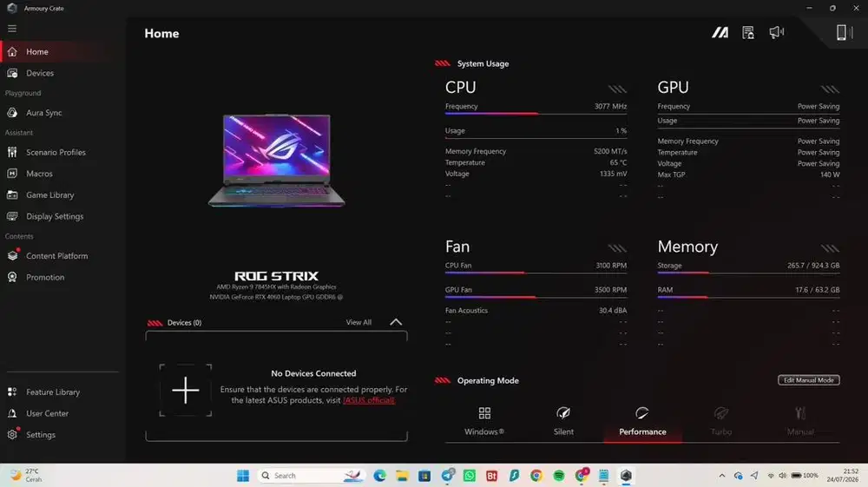Open the ASUS official link
This screenshot has height=487, width=868.
tap(369, 400)
